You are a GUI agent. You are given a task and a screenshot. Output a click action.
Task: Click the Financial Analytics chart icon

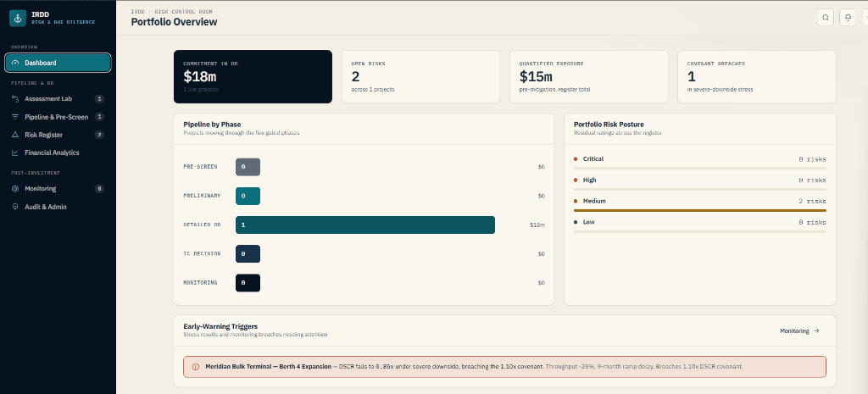(15, 153)
